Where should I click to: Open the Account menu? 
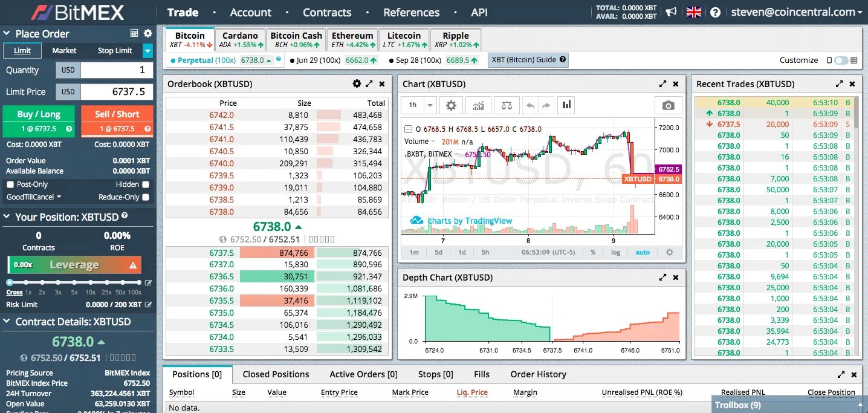point(250,12)
